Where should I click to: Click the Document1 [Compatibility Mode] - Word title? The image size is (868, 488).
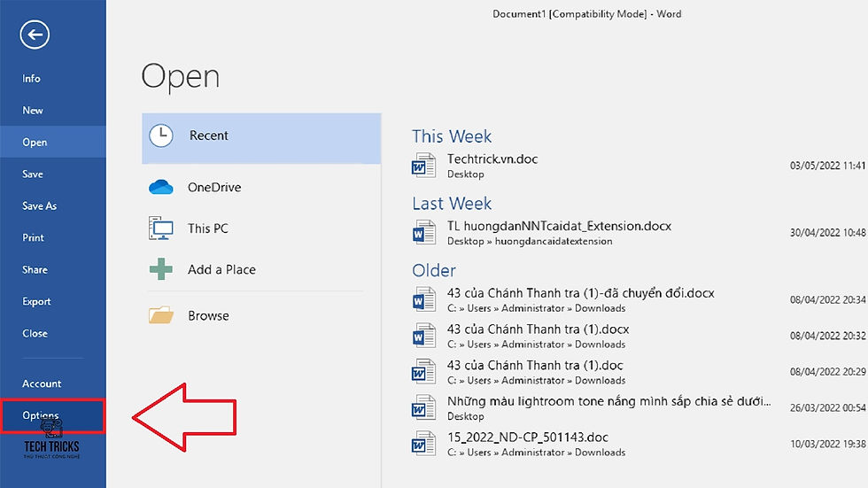click(x=586, y=14)
